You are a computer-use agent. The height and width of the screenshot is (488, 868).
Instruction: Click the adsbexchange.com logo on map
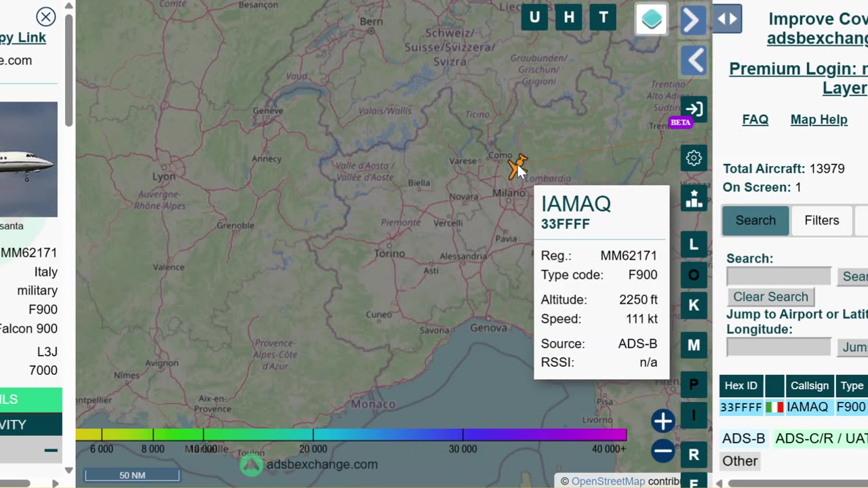[x=309, y=464]
